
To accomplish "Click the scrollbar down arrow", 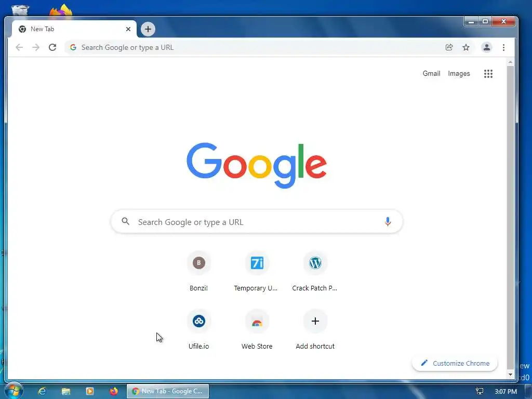I will click(510, 375).
